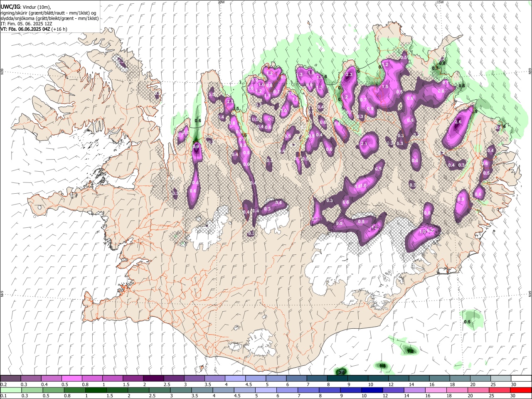This screenshot has height=399, width=532.
Task: Click the '2.6' precipitation value on the map
Action: tap(458, 122)
